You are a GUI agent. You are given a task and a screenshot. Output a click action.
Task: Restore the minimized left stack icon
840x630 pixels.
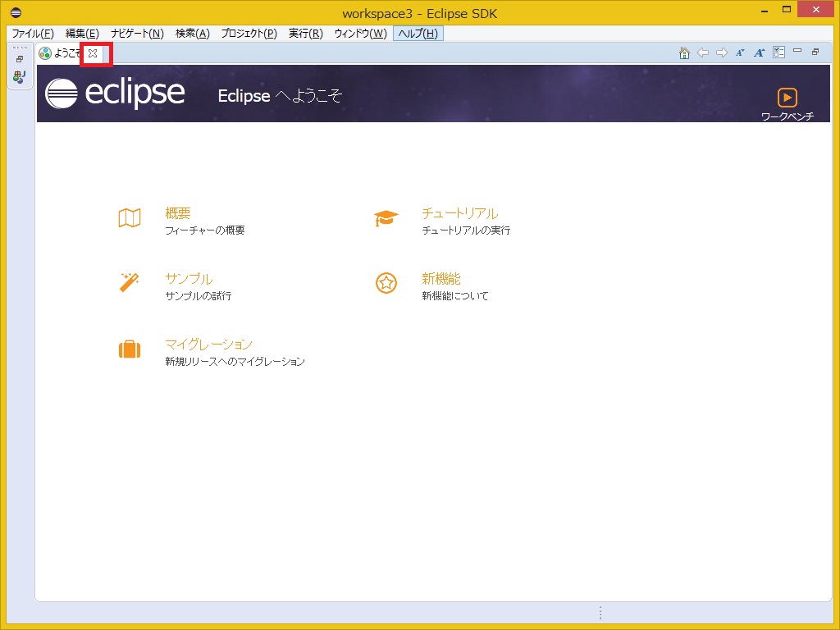[x=20, y=59]
